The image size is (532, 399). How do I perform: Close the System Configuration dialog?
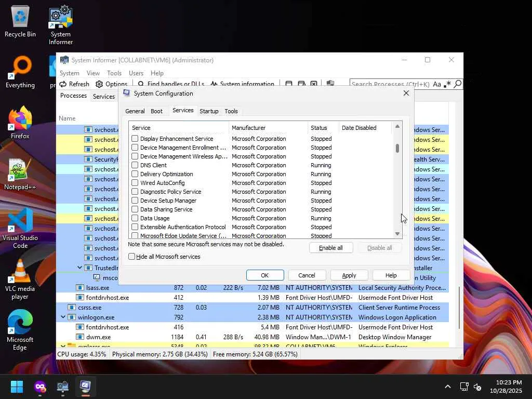[x=406, y=93]
